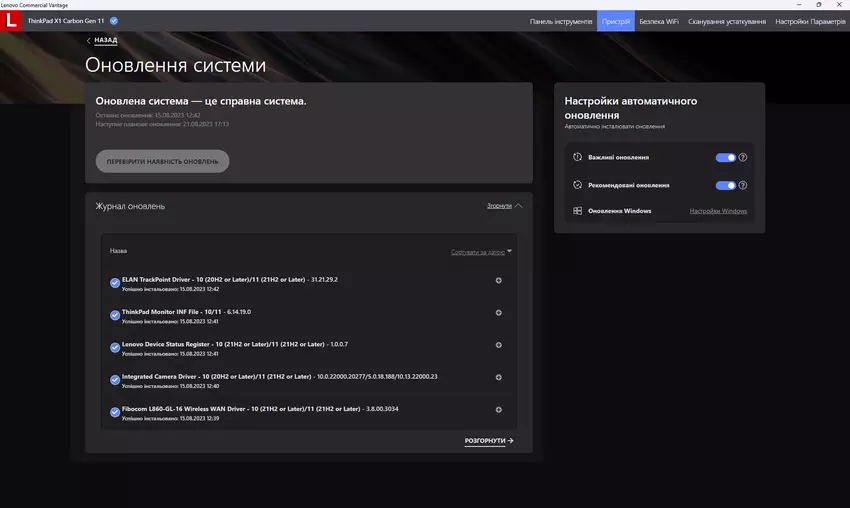Open the Сортувати за датою dropdown
850x508 pixels.
coord(481,252)
